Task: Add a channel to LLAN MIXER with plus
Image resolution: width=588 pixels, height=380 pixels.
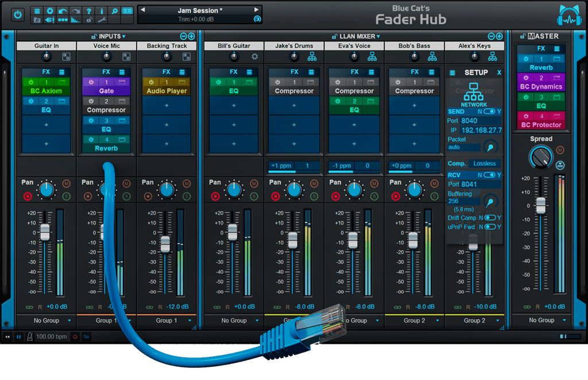Action: [499, 36]
